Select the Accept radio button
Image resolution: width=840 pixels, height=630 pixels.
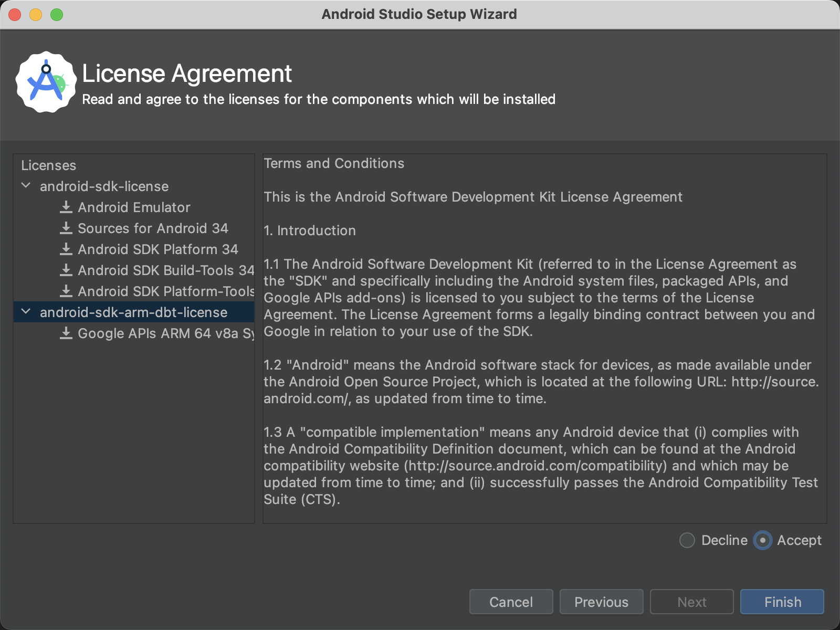763,540
